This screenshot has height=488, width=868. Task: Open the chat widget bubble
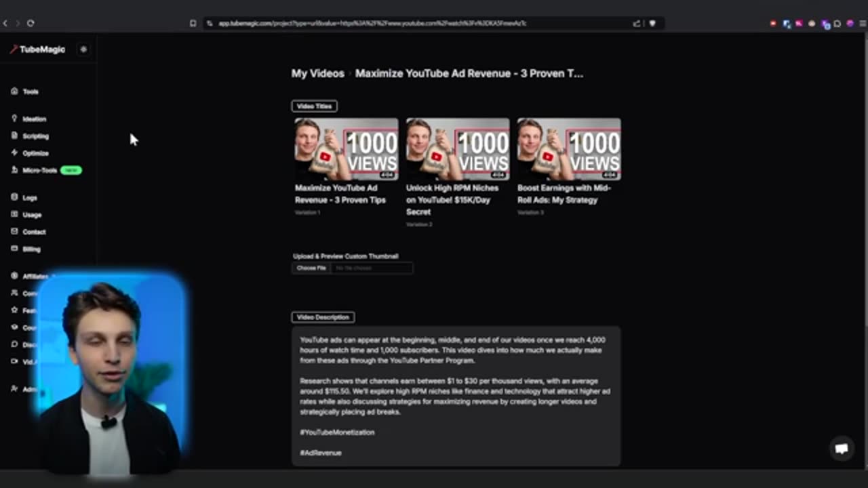(842, 449)
